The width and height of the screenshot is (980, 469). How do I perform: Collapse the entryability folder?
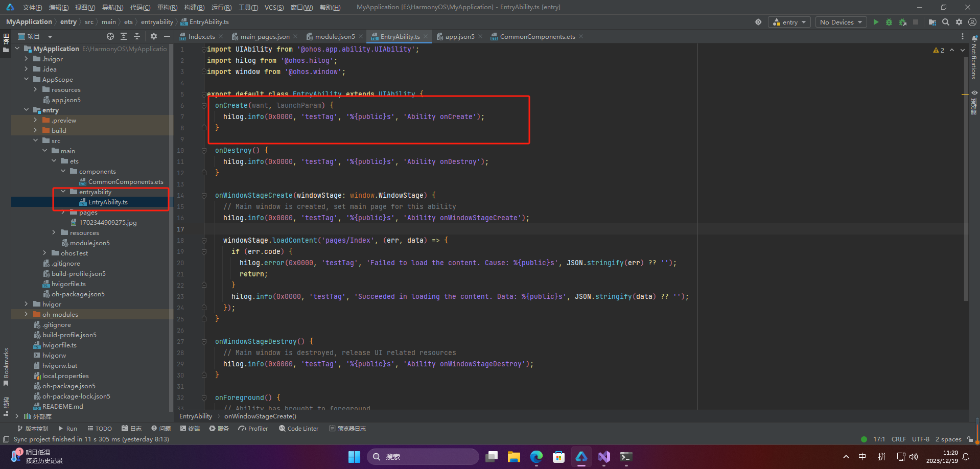click(63, 192)
